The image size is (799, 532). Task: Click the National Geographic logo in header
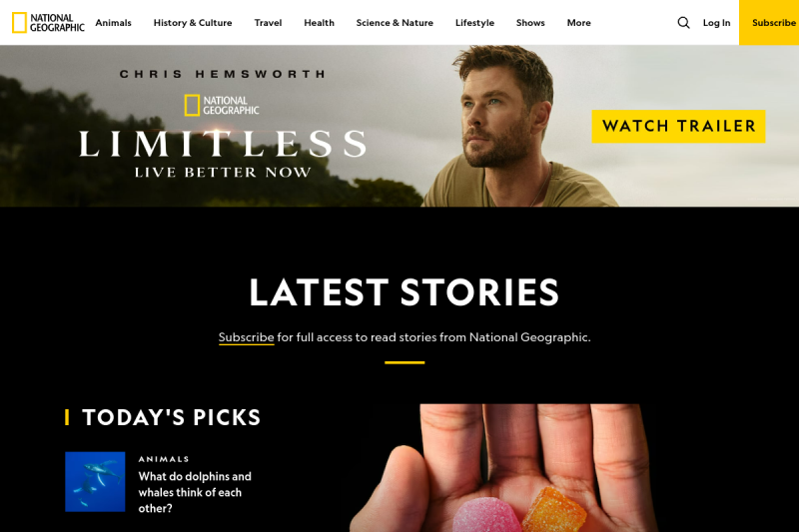[x=48, y=22]
